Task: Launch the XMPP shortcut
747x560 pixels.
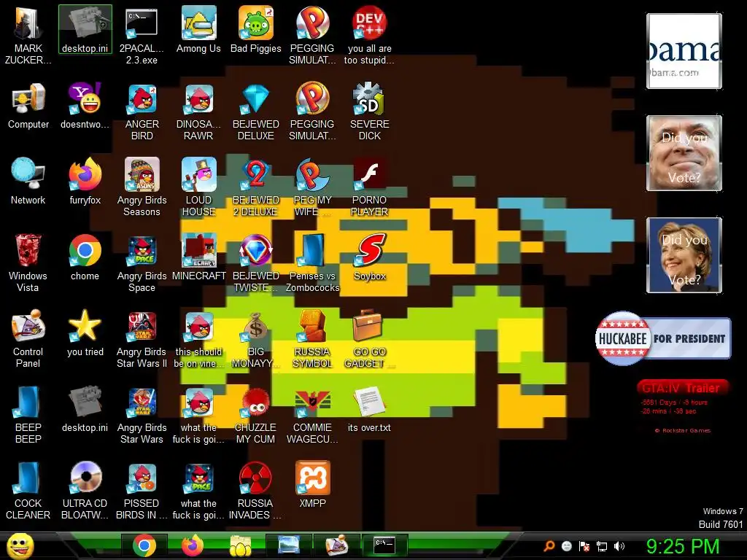Action: point(312,485)
